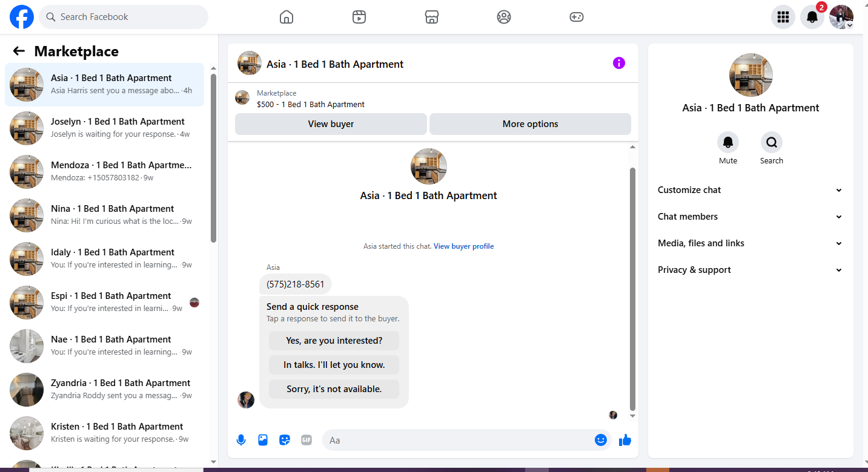Attach a file with the photo icon
This screenshot has width=868, height=472.
[263, 440]
